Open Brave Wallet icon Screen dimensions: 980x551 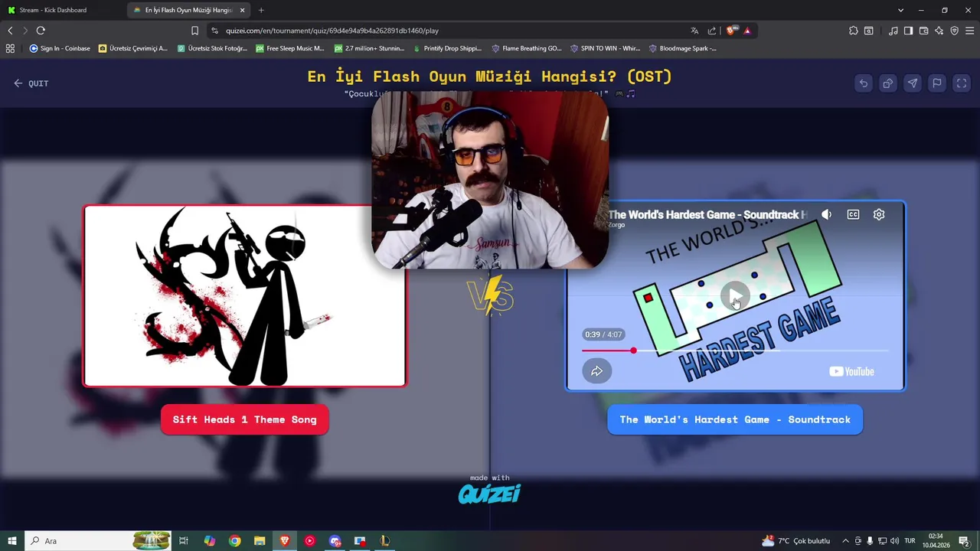[x=924, y=31]
